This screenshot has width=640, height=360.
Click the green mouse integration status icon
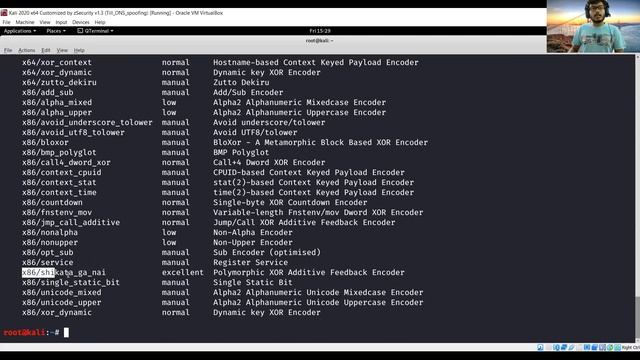pos(610,347)
